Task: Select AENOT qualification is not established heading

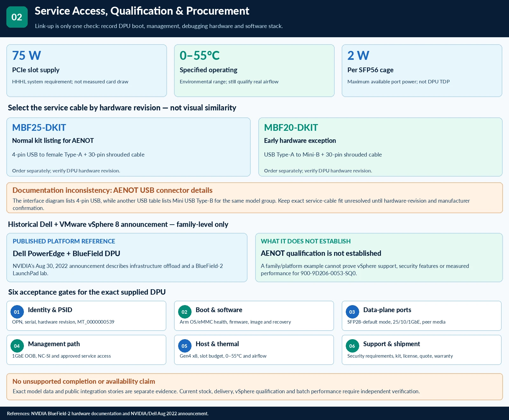Action: pyautogui.click(x=321, y=253)
